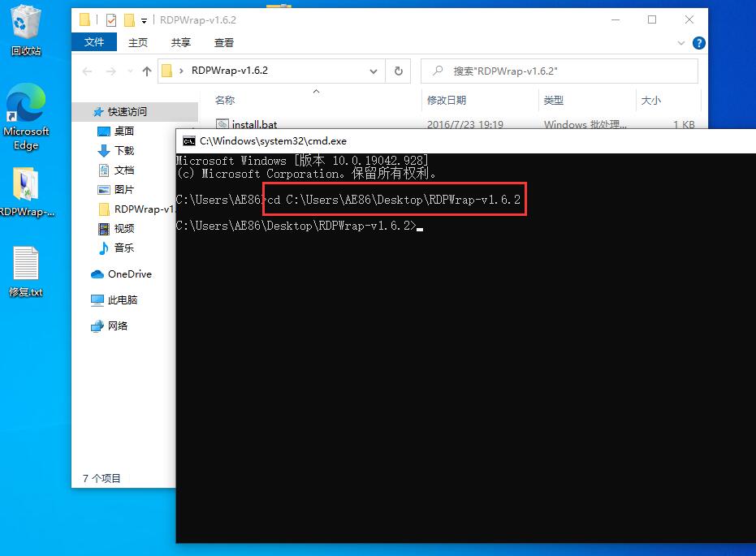Image resolution: width=756 pixels, height=556 pixels.
Task: Click the New Folder quick access toolbar icon
Action: click(129, 20)
